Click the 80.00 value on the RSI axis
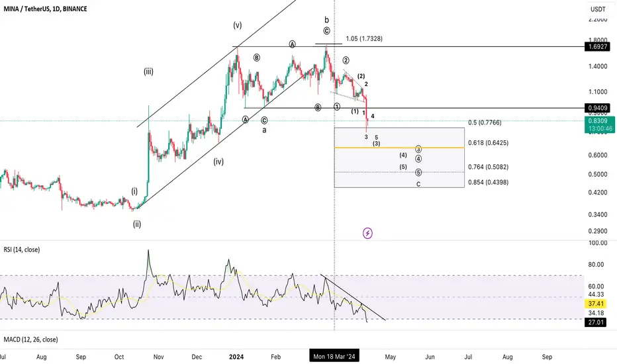Viewport: 617px width, 364px height. 596,265
